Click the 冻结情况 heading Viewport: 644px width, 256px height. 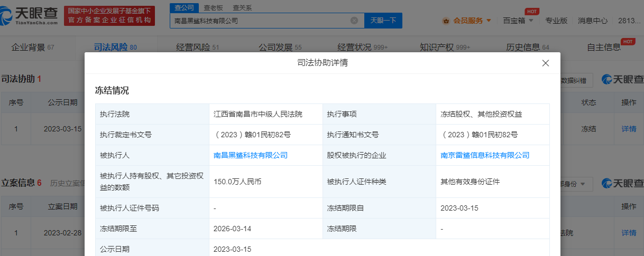[x=112, y=90]
